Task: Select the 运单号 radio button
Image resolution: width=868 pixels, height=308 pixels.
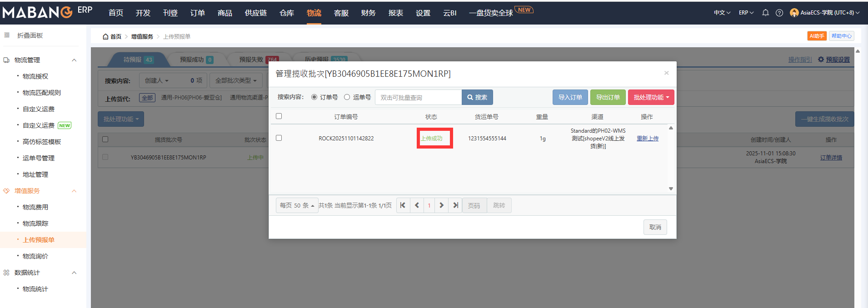Action: pyautogui.click(x=347, y=97)
